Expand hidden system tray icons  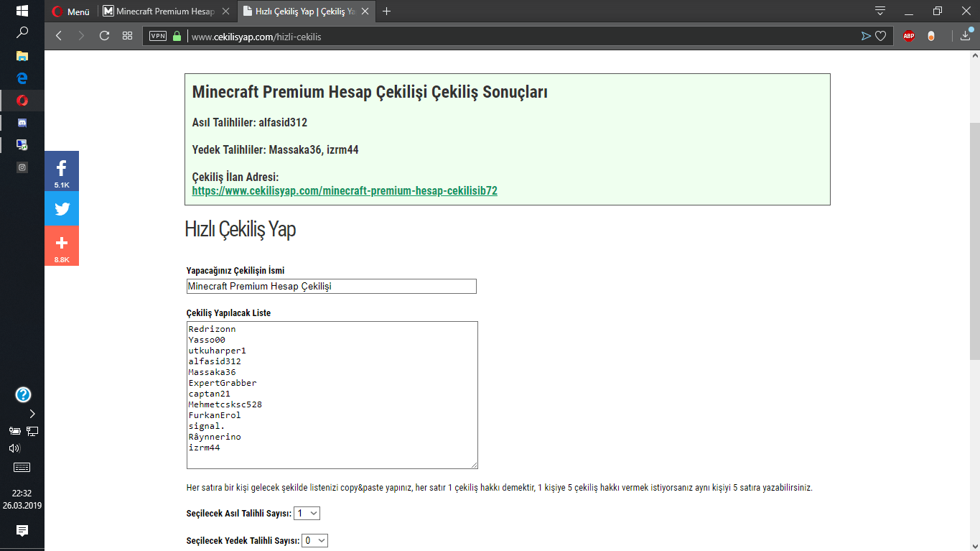coord(32,414)
